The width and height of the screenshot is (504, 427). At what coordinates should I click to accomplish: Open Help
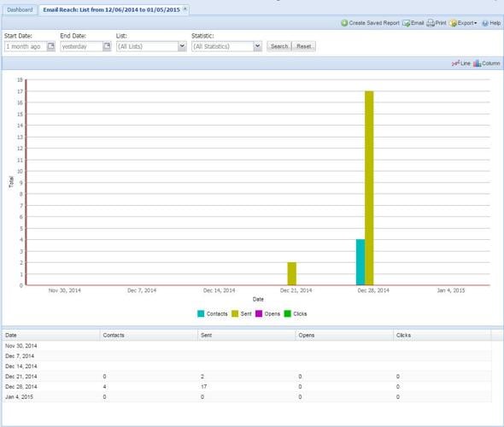pos(491,23)
